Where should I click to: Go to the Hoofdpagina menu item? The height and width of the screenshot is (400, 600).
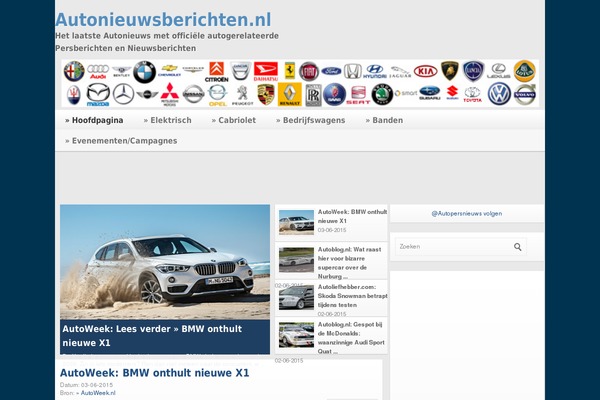tap(94, 120)
